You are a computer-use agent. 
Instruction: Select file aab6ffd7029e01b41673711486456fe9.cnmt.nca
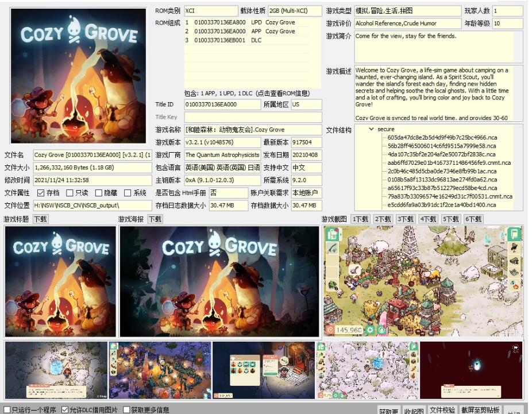coord(449,162)
